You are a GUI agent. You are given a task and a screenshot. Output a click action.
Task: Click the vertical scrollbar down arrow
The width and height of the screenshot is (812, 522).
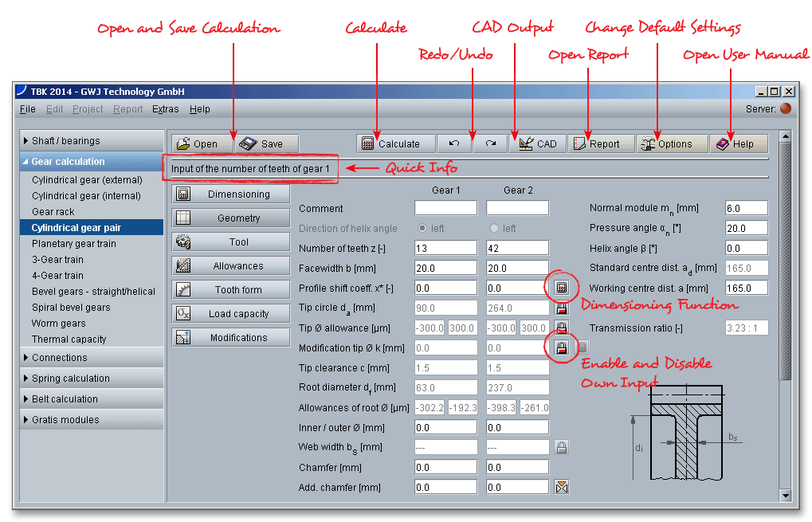click(x=787, y=495)
